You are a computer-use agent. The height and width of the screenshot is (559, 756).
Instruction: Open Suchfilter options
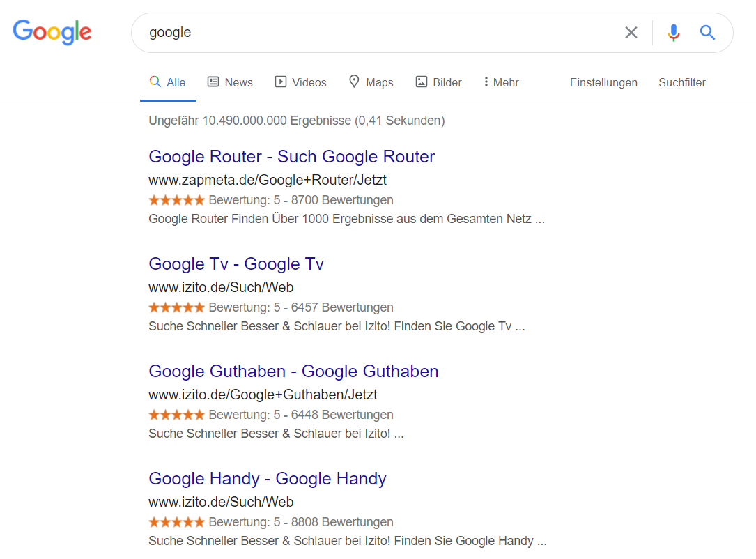682,82
